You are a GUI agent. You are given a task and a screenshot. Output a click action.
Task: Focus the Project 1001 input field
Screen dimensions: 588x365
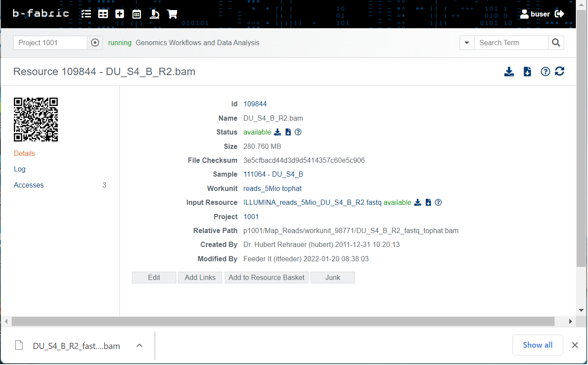[50, 43]
